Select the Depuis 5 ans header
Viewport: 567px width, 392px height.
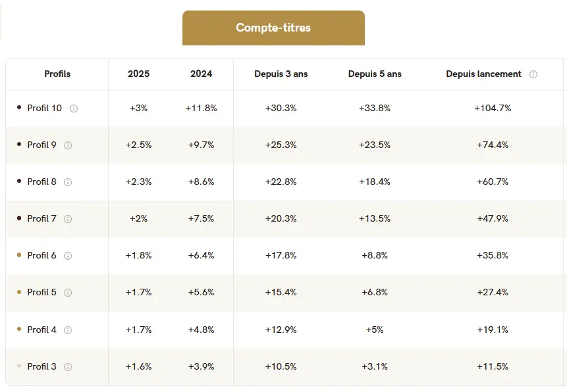coord(375,74)
